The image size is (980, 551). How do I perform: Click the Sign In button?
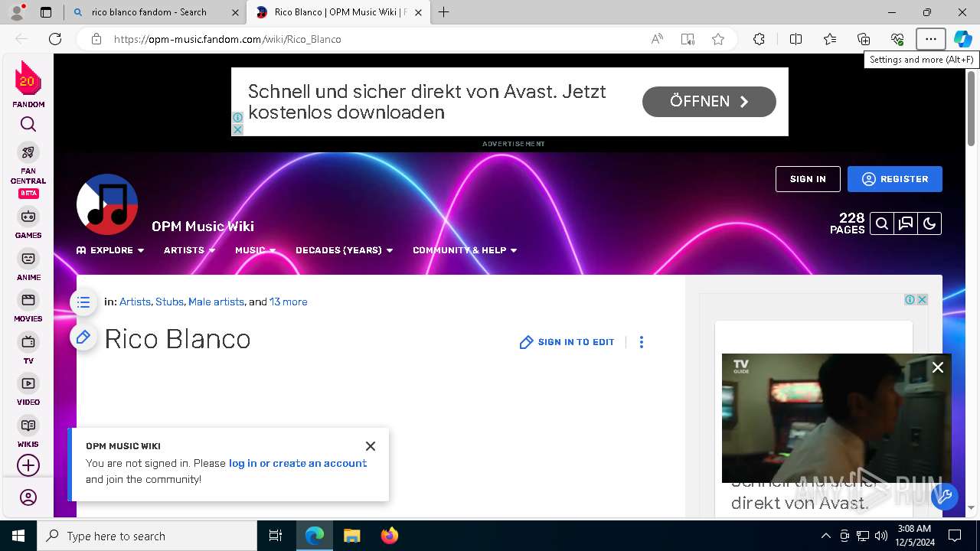tap(808, 179)
